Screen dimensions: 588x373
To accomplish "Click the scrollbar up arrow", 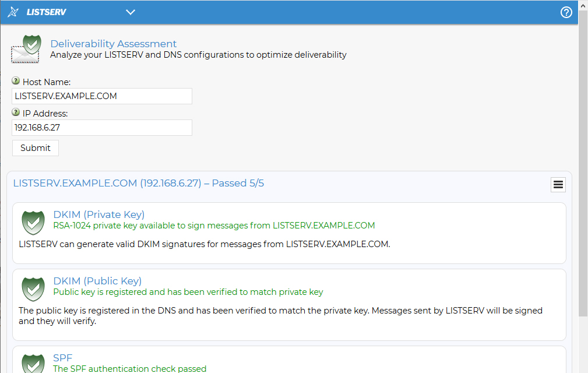I will pos(583,5).
